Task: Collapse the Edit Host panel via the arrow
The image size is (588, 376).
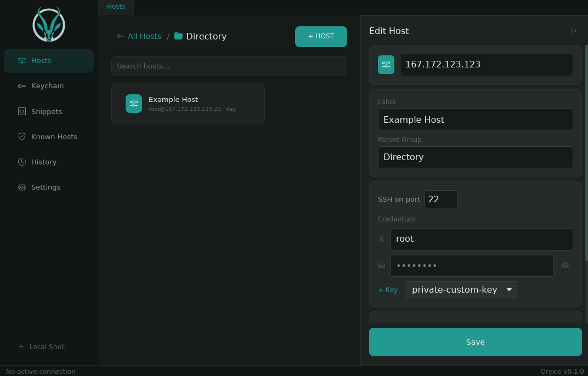Action: (x=574, y=31)
